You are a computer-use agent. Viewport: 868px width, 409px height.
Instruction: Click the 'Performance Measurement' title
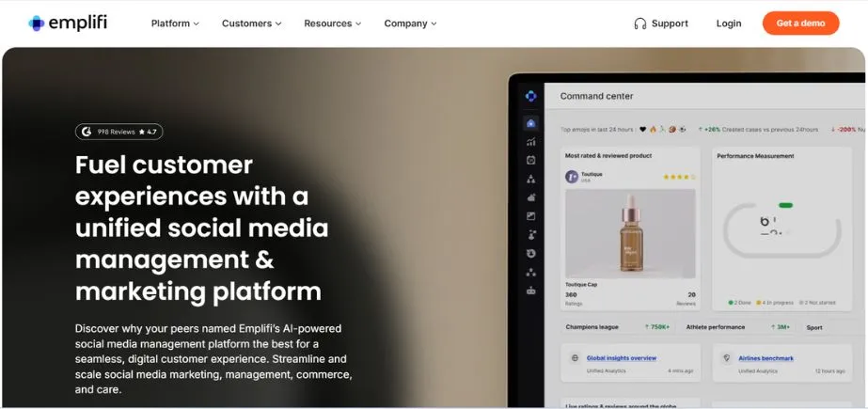click(x=755, y=156)
